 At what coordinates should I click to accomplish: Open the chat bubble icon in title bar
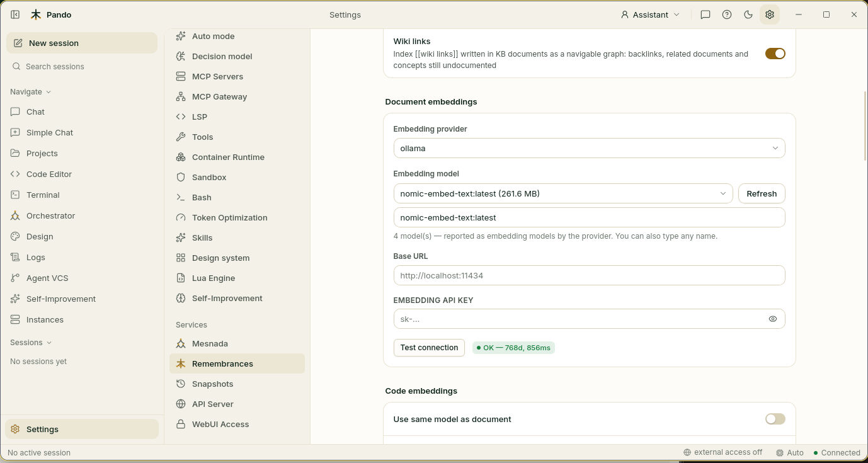pos(705,14)
